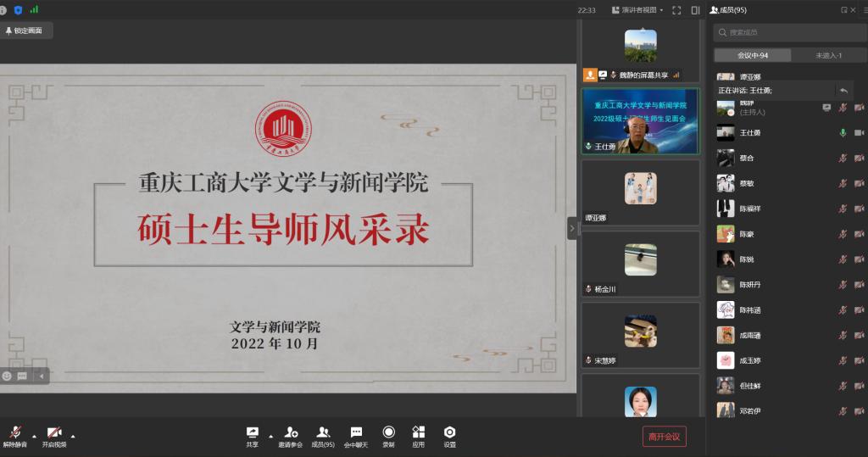Switch to the 未进入·1 tab
868x457 pixels.
[828, 55]
